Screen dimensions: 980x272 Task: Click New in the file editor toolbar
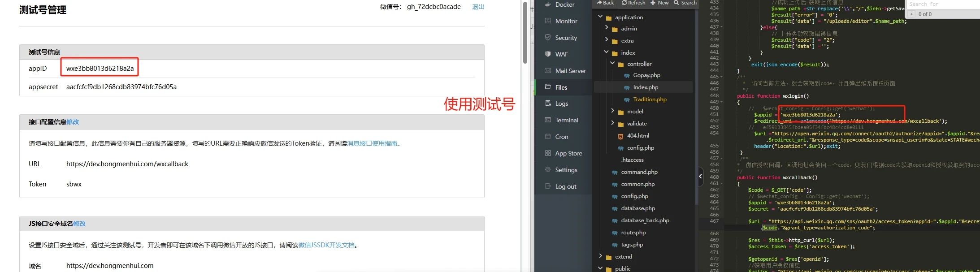[x=659, y=3]
